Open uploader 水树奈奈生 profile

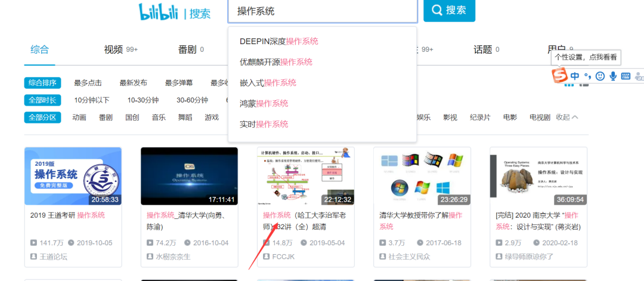click(x=173, y=257)
